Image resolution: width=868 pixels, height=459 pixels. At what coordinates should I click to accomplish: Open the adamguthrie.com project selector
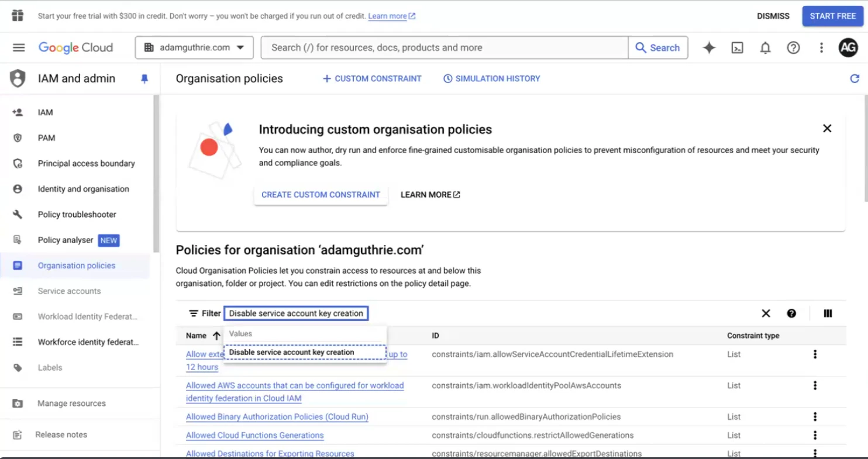[194, 47]
